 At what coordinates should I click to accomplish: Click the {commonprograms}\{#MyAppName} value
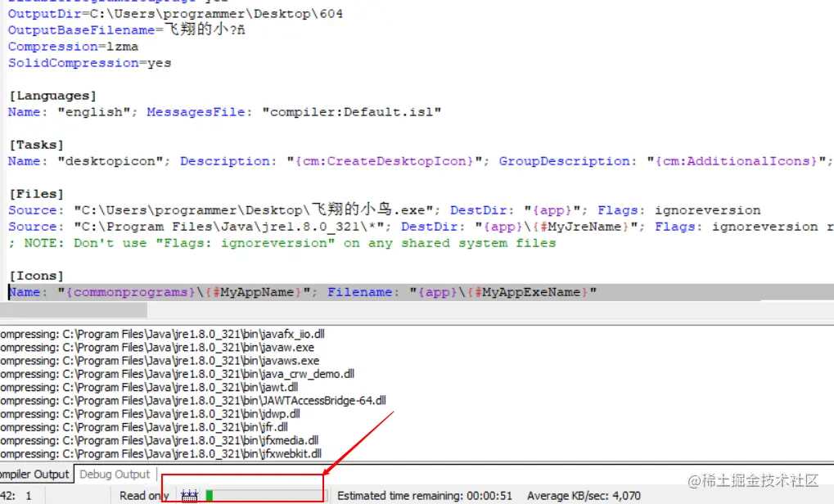pyautogui.click(x=184, y=292)
